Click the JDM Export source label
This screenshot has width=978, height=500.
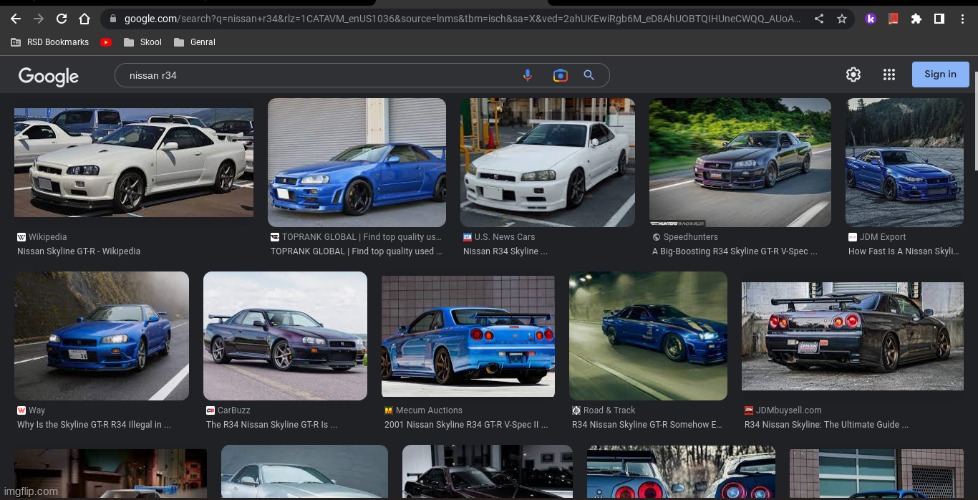coord(883,237)
